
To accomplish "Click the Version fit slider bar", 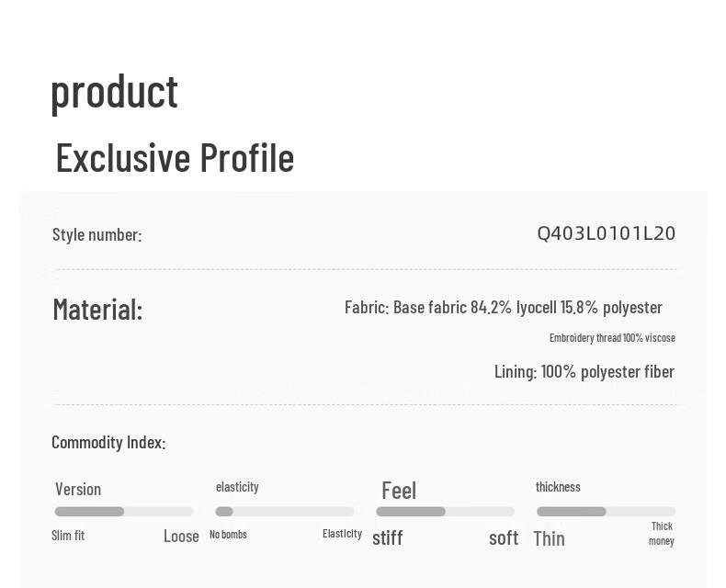I will [124, 512].
